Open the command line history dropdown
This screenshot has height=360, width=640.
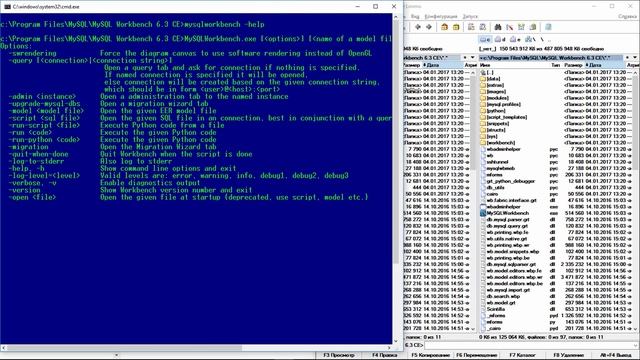point(635,345)
